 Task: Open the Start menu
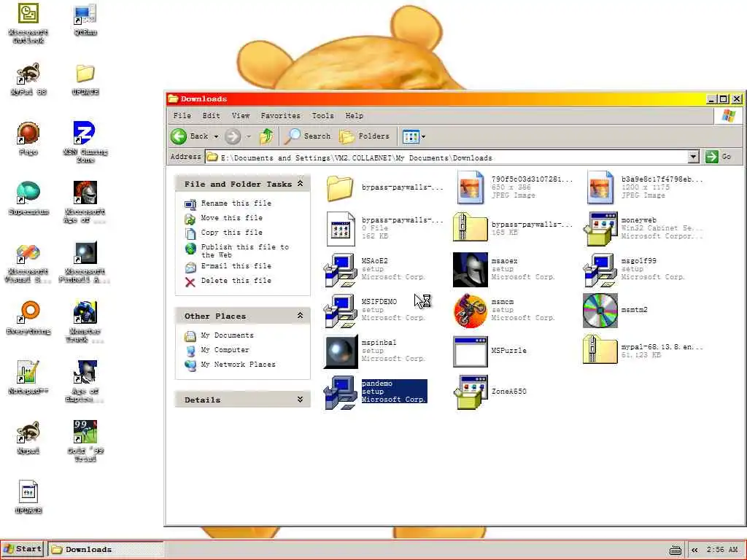23,549
